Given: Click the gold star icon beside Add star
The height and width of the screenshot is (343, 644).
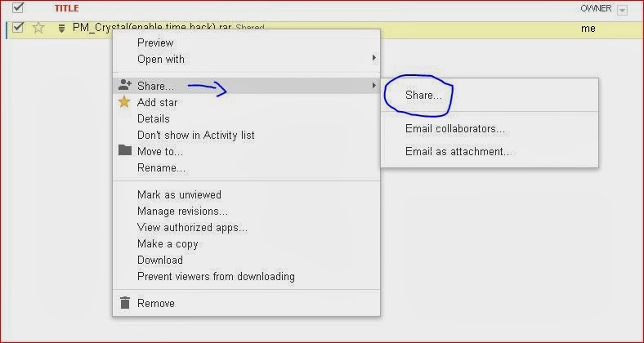Looking at the screenshot, I should [124, 102].
